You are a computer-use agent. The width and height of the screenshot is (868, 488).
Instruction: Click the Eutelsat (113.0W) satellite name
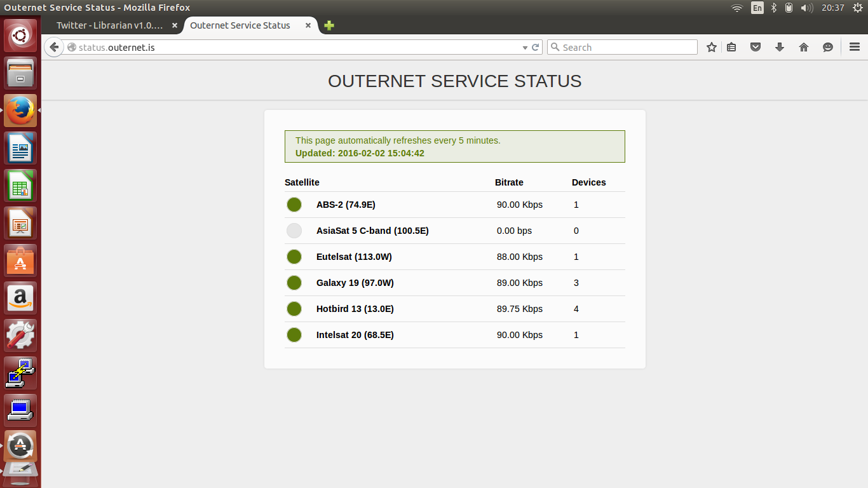(x=354, y=257)
